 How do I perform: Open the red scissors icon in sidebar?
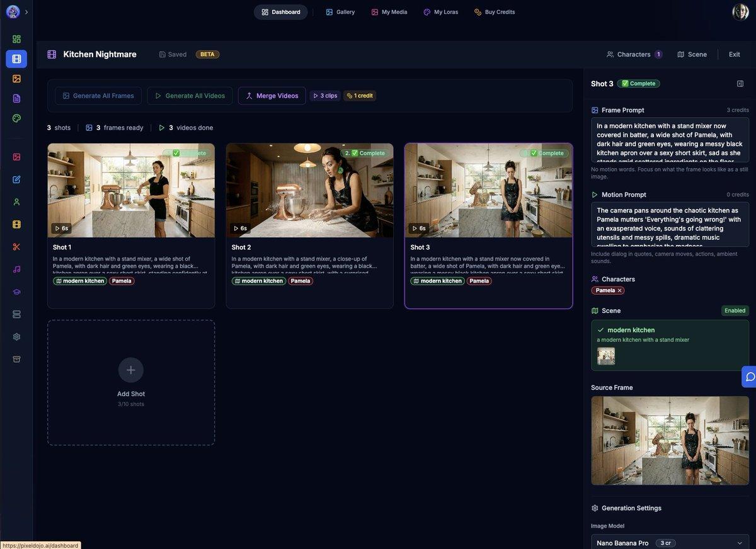pyautogui.click(x=16, y=247)
